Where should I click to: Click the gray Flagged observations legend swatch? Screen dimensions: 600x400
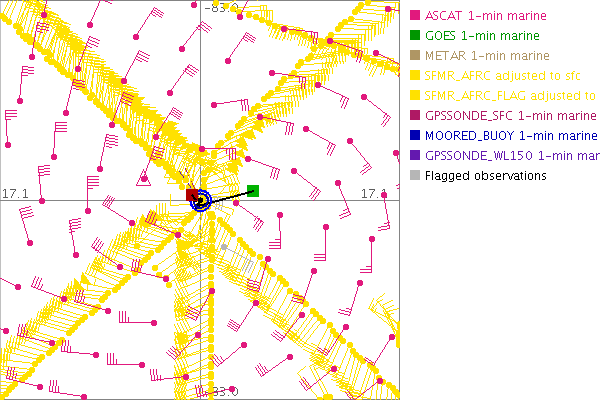415,176
